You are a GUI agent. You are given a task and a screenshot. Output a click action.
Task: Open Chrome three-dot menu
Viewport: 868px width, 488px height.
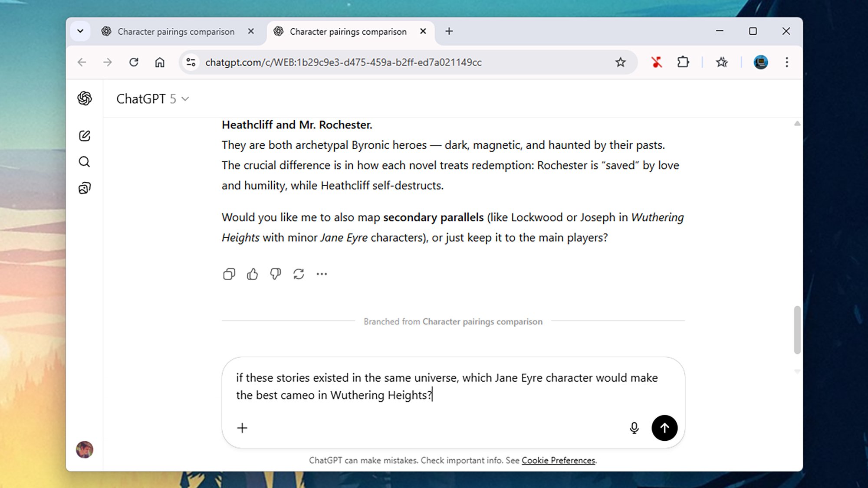coord(786,62)
